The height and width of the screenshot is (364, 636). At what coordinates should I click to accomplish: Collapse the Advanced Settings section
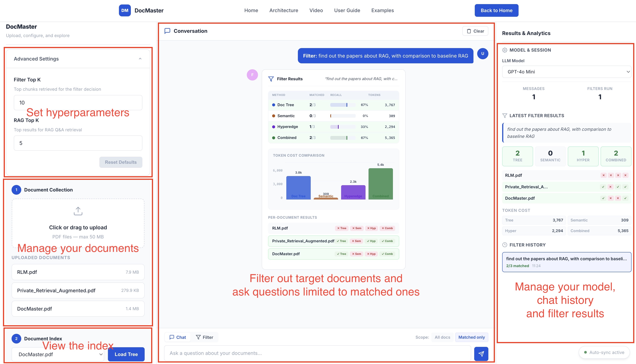point(140,59)
